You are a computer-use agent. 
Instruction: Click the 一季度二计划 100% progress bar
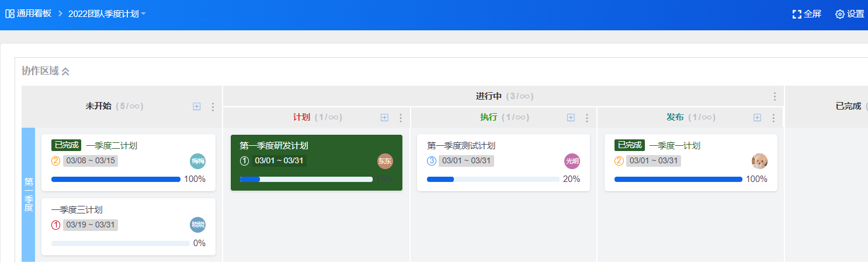116,179
